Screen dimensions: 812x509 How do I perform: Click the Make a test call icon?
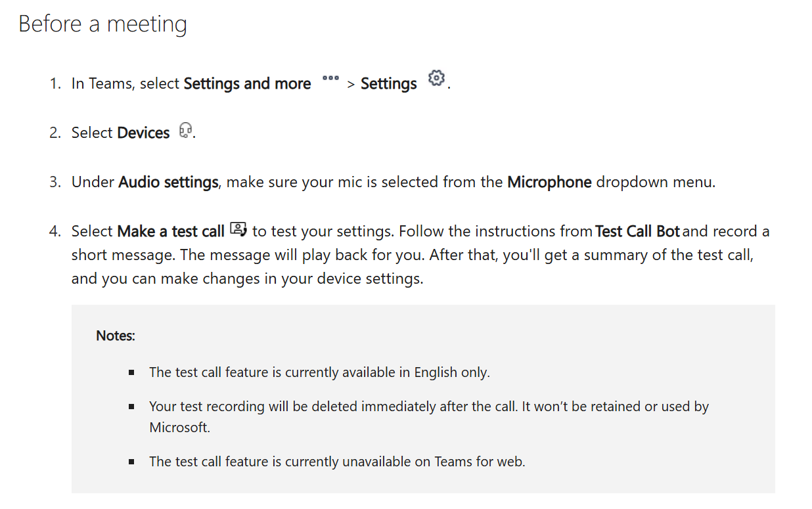pyautogui.click(x=238, y=230)
